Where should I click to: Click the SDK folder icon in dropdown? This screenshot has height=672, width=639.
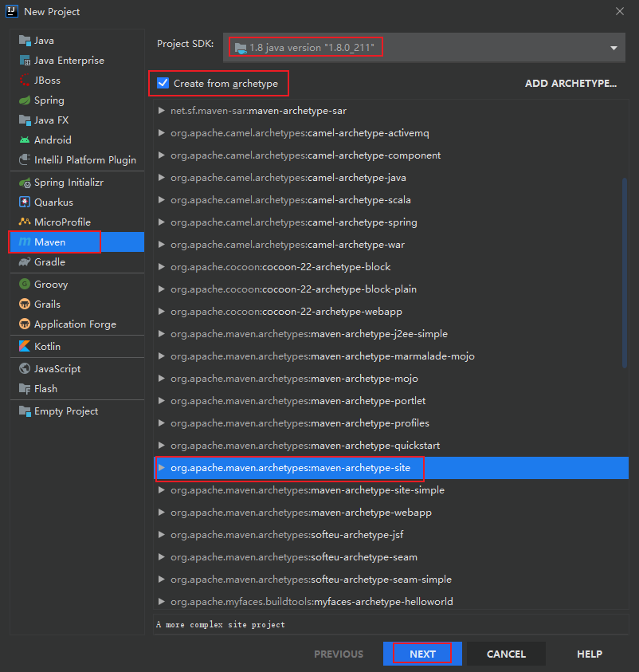241,48
